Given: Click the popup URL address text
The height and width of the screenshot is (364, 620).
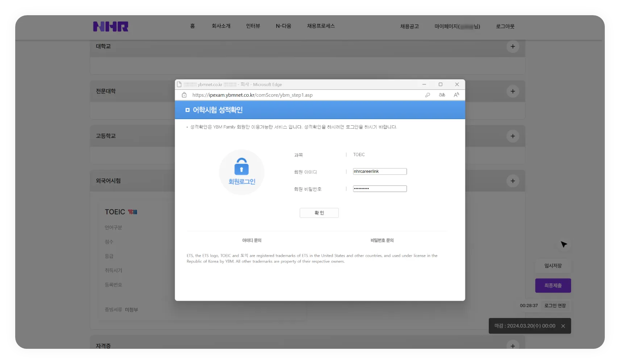Looking at the screenshot, I should 252,95.
